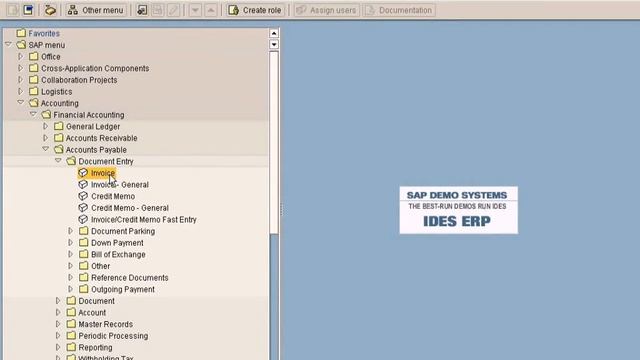This screenshot has width=640, height=360.
Task: Click the panel splitter handle
Action: coord(281,210)
